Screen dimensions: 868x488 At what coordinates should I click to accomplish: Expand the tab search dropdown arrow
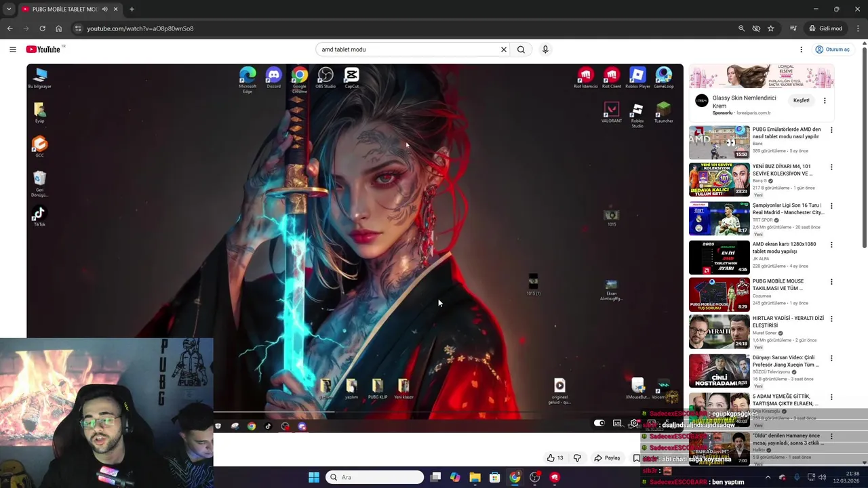click(9, 9)
